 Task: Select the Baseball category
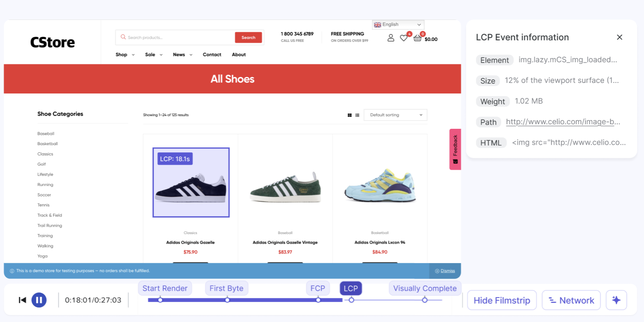click(46, 134)
